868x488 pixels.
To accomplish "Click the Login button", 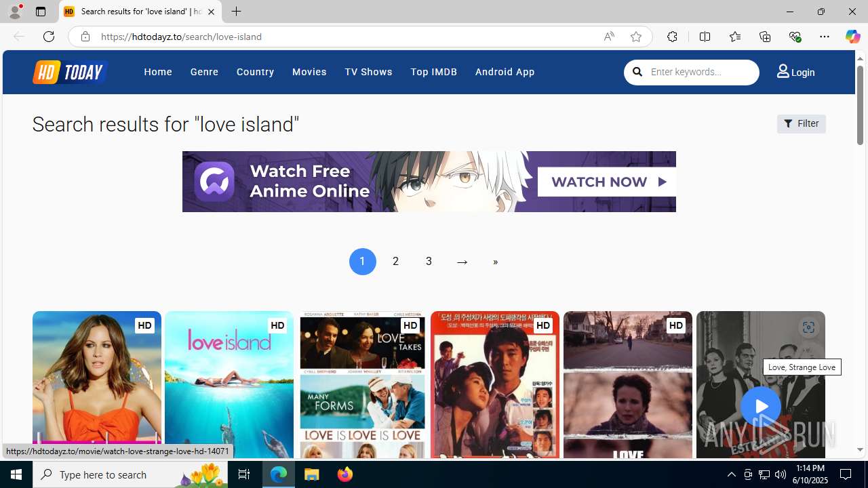I will (x=795, y=72).
